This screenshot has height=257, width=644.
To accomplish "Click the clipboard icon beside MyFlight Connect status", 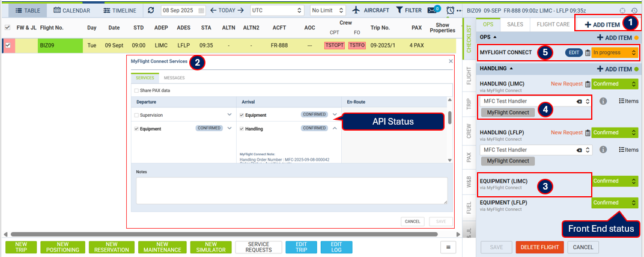I will (587, 53).
